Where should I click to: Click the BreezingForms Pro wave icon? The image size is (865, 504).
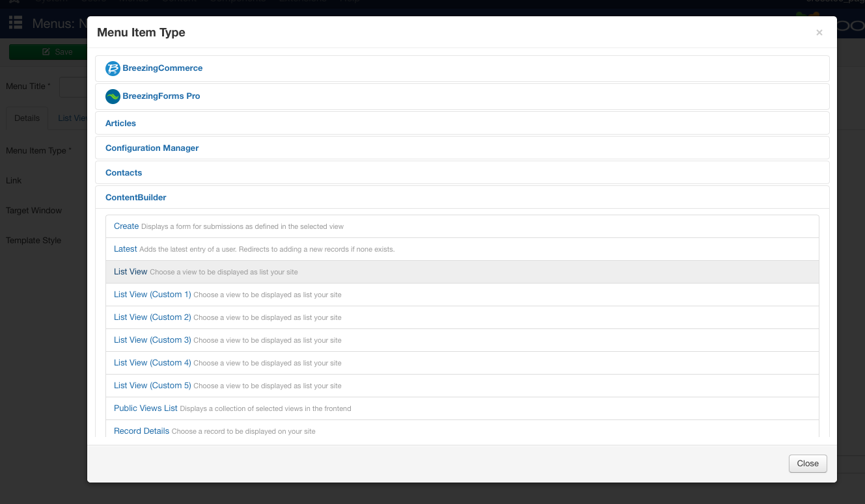(113, 96)
